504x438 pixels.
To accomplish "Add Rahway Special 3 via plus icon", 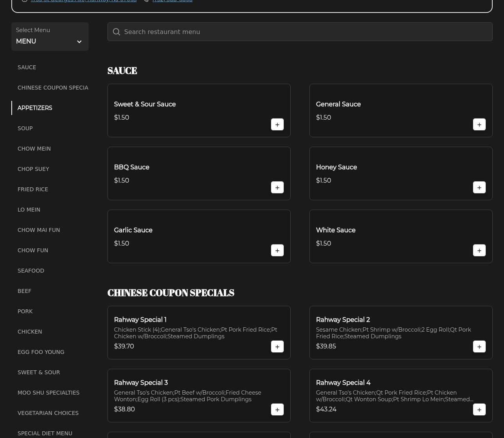I will (277, 409).
